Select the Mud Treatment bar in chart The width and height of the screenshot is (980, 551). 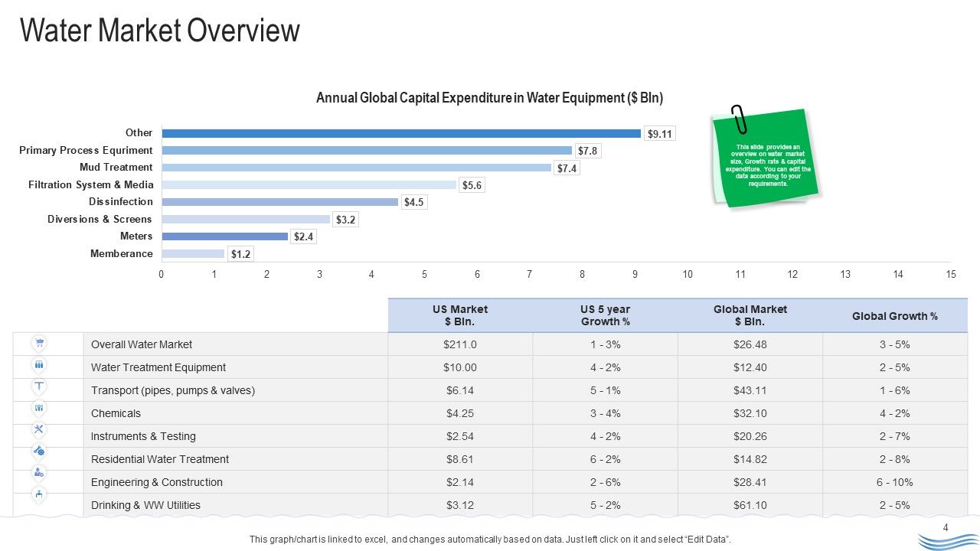click(x=356, y=168)
